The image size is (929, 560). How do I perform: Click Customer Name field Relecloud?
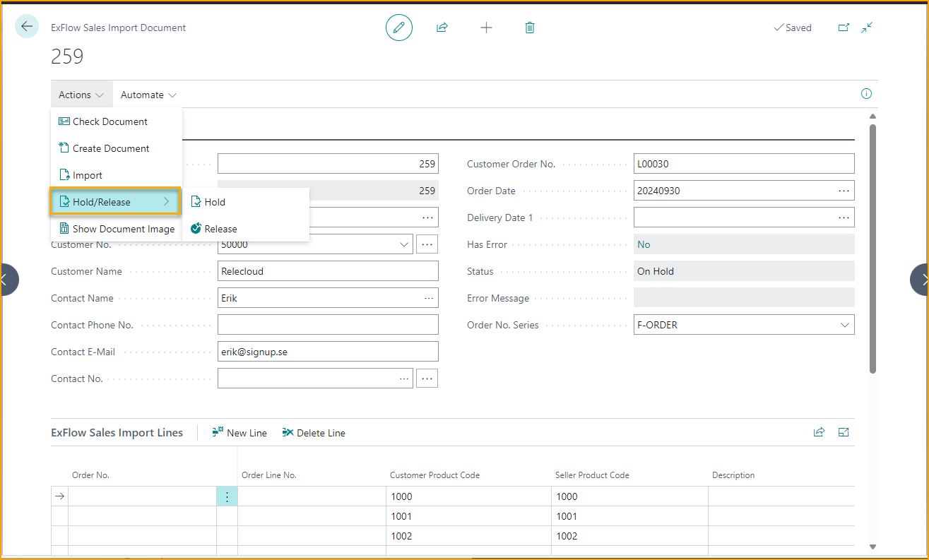click(328, 271)
